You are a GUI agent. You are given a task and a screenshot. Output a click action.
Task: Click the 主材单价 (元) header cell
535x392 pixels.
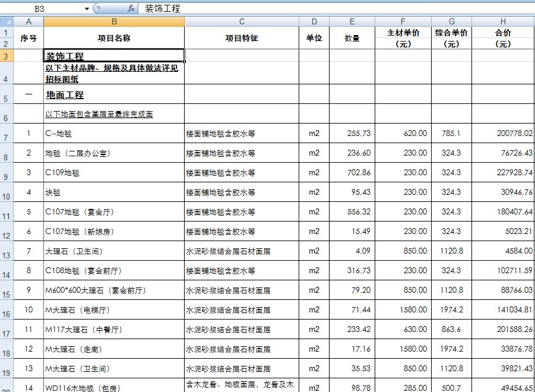403,38
